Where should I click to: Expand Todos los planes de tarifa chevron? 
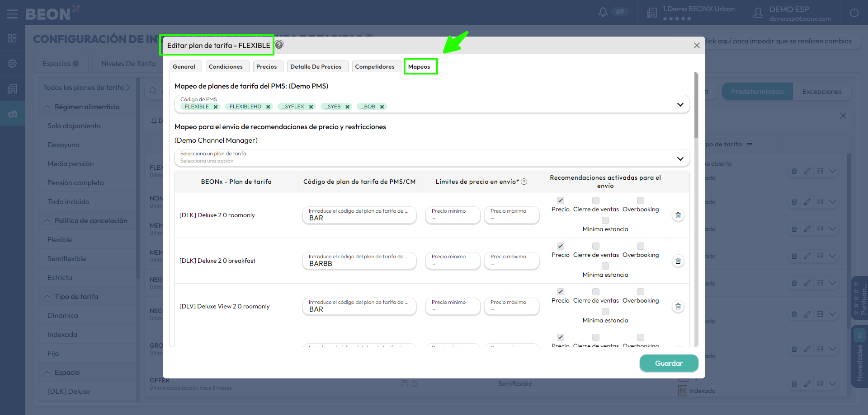point(128,87)
